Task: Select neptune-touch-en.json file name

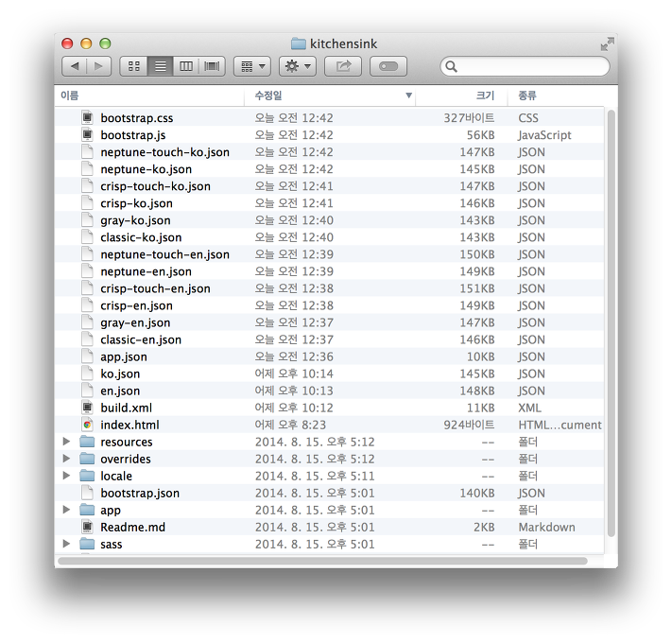Action: [x=164, y=254]
